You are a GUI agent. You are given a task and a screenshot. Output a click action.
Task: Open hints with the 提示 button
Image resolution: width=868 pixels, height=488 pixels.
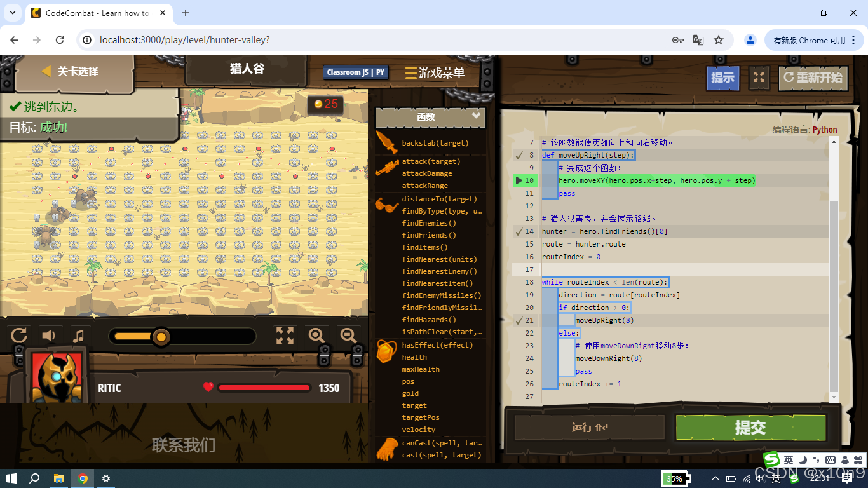point(723,78)
